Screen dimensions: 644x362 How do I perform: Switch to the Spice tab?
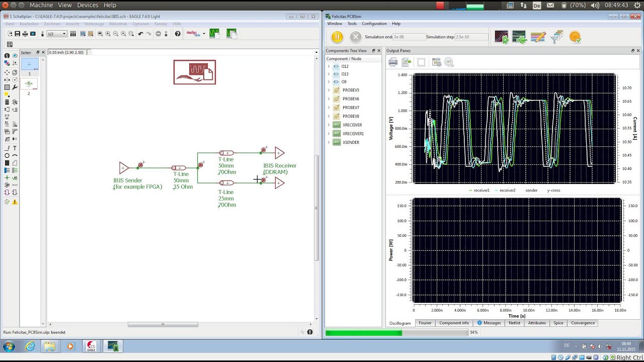558,323
